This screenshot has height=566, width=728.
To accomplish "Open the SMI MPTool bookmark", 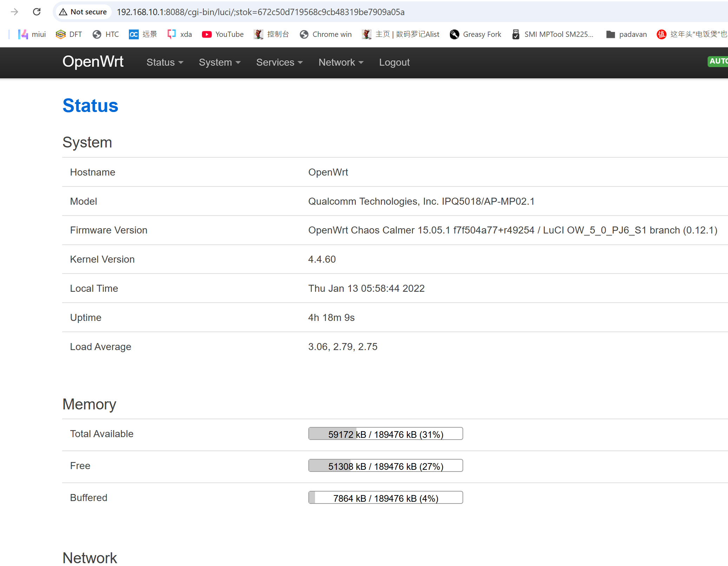I will (552, 34).
